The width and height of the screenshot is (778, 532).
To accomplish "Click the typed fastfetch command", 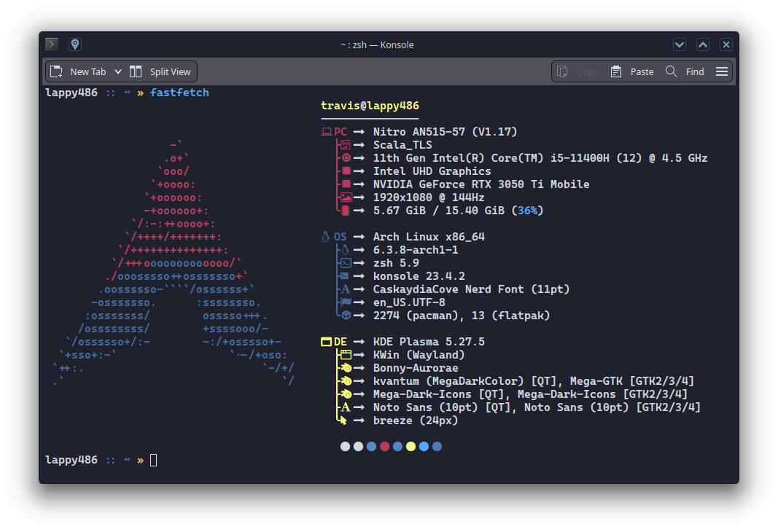I will click(x=179, y=93).
